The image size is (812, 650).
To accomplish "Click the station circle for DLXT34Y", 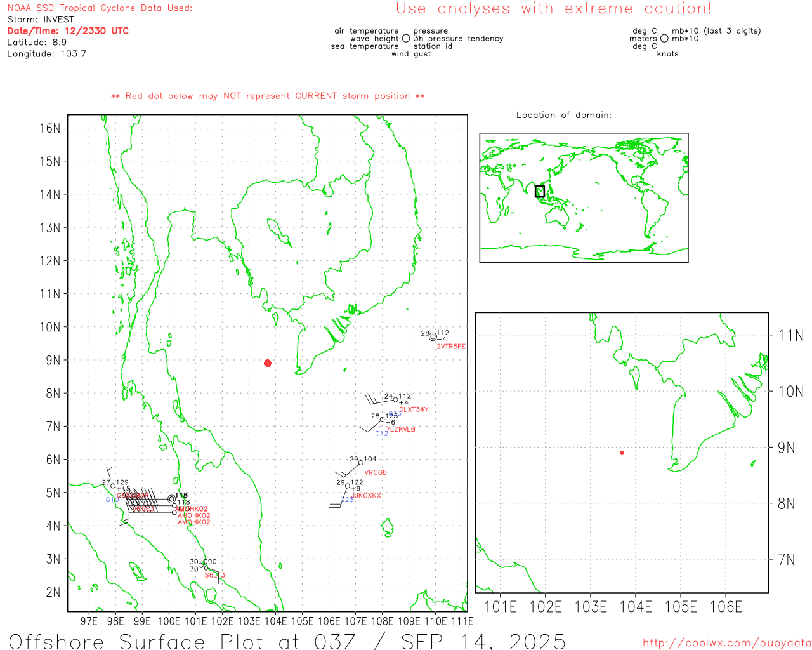I will click(x=396, y=400).
